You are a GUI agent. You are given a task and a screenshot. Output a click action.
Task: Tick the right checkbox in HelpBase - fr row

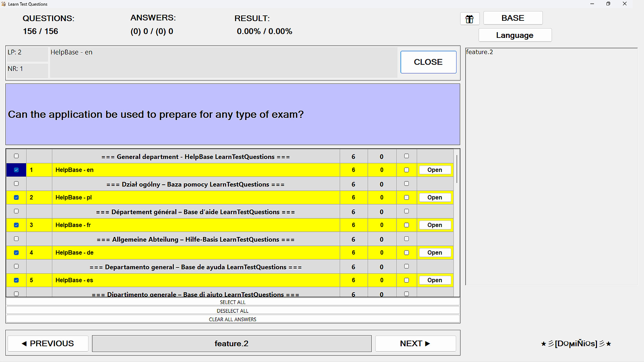point(407,225)
